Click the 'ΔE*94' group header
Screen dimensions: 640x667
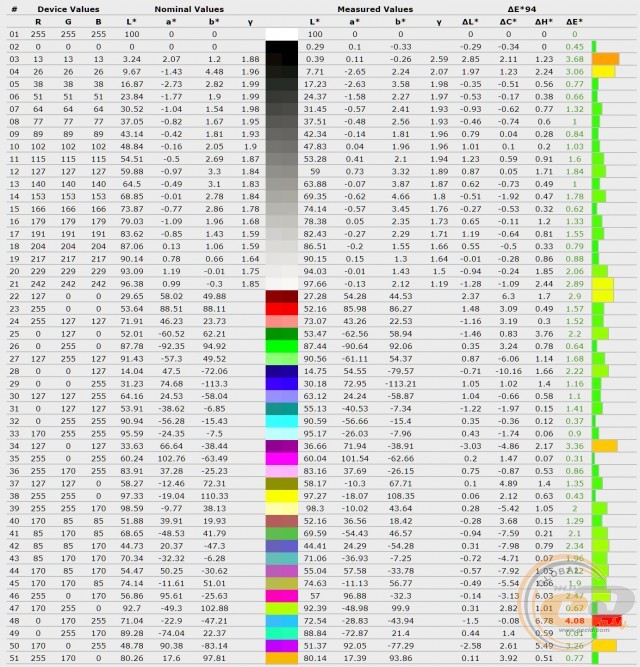click(522, 9)
